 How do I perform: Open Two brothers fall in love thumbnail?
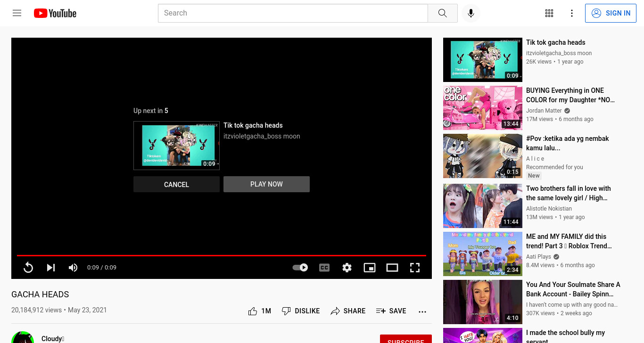pos(483,206)
